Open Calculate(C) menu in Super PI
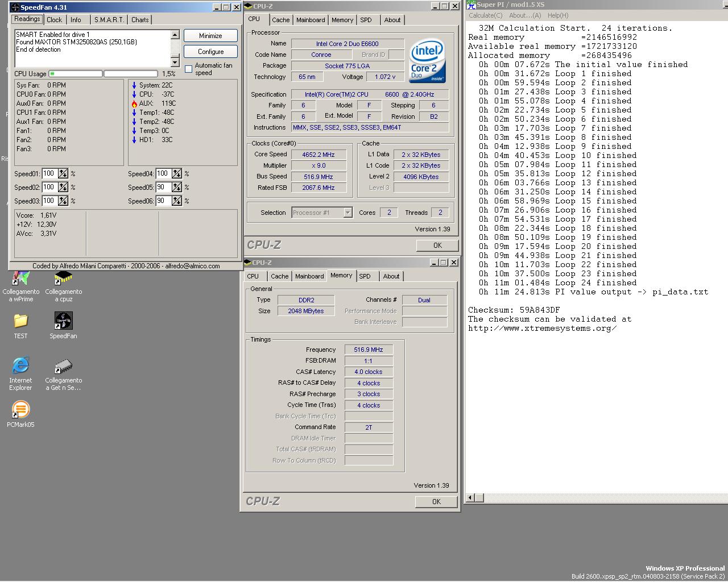 486,15
